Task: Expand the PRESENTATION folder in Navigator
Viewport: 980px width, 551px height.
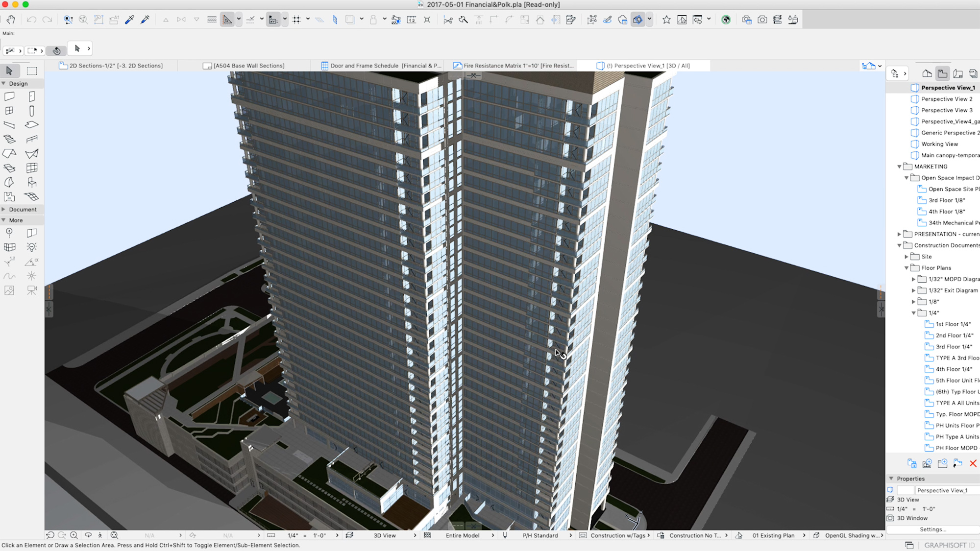Action: (x=899, y=234)
